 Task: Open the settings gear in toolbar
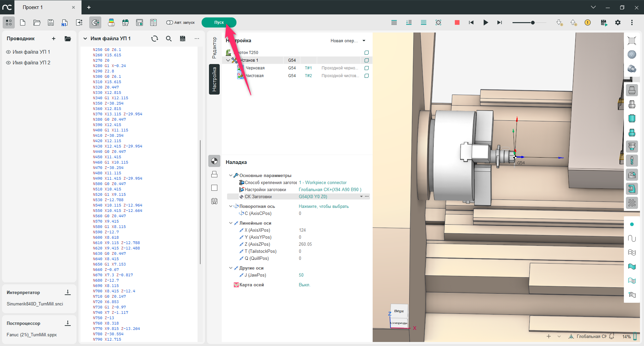point(618,22)
